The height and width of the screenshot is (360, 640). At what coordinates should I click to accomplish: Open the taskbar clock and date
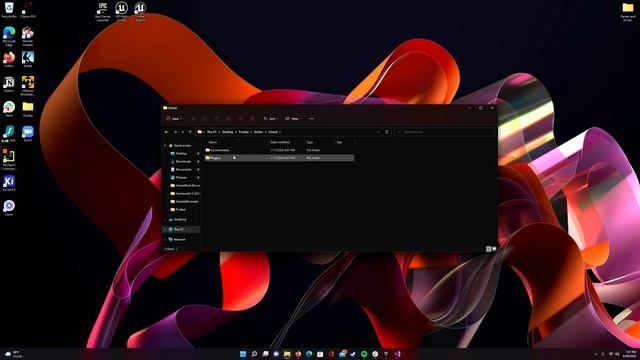629,354
